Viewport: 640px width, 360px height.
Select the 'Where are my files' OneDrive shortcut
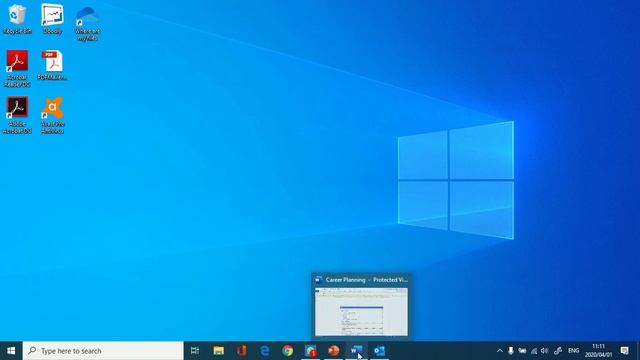coord(87,23)
